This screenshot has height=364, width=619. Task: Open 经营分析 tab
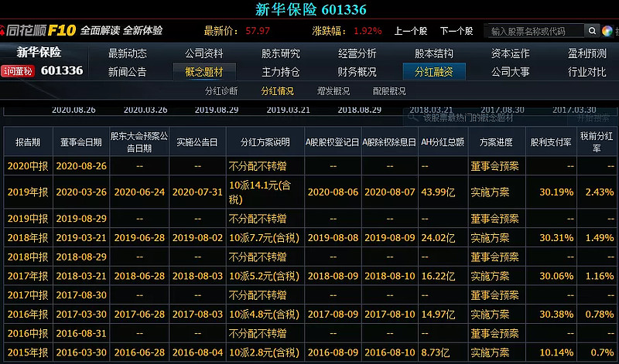[x=357, y=53]
